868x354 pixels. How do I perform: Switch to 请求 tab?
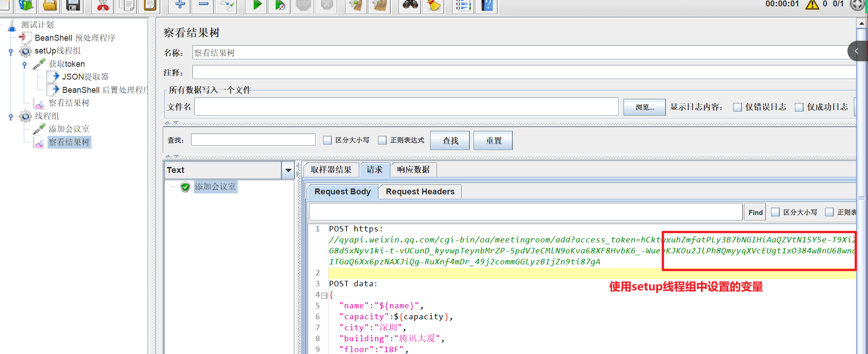pos(375,170)
